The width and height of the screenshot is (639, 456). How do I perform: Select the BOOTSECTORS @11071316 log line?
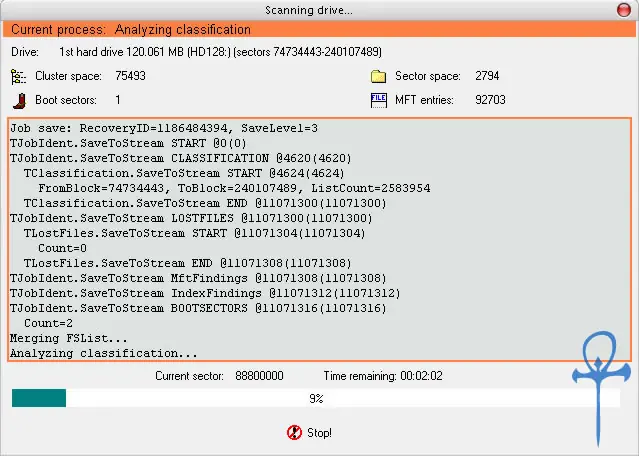tap(198, 308)
